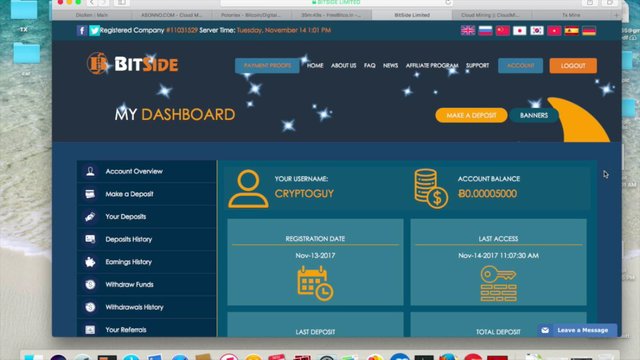Click the Account button
Screen dimensions: 640x360
click(520, 66)
